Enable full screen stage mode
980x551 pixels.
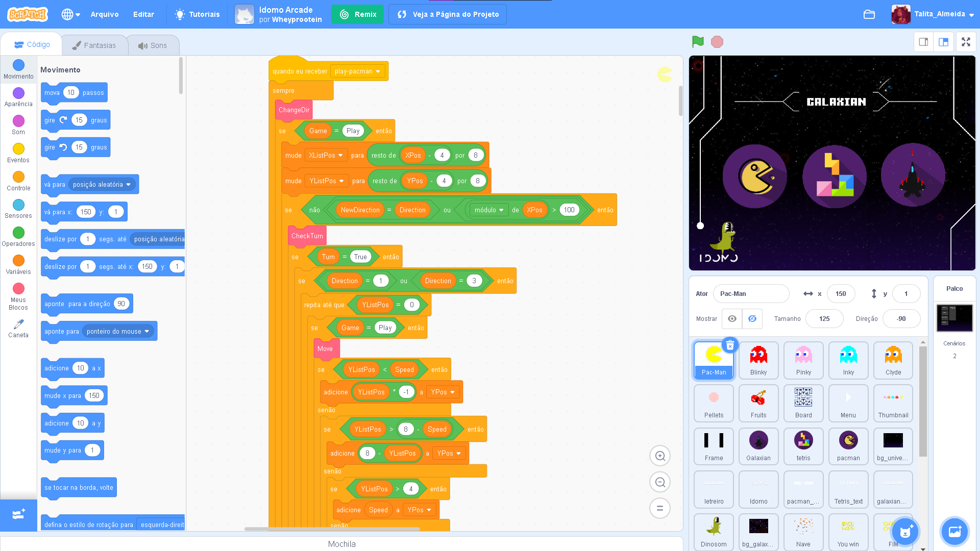[966, 42]
